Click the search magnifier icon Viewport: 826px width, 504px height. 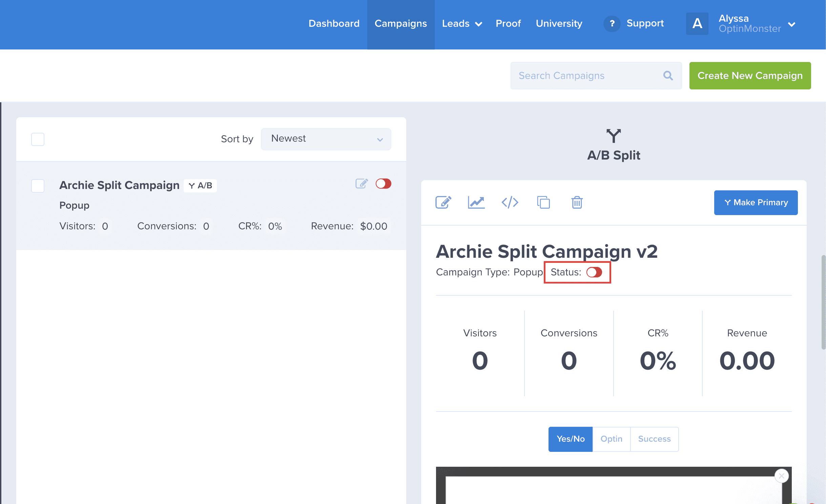tap(668, 76)
